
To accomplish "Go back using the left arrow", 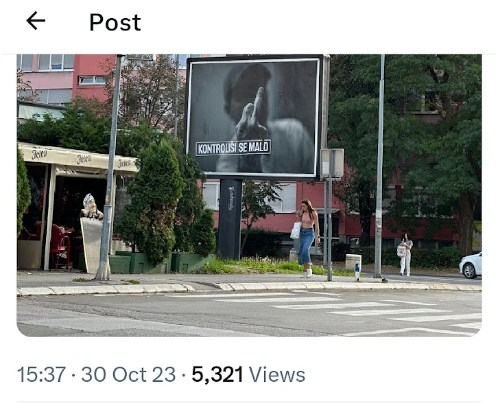I will (x=36, y=21).
